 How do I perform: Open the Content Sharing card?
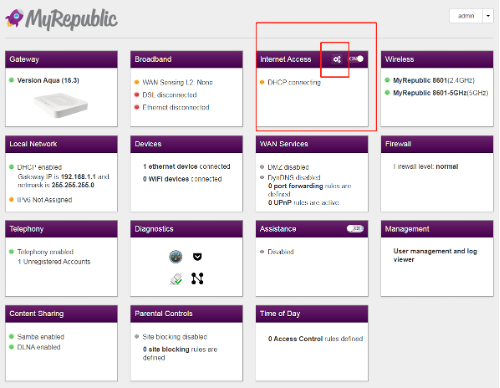(x=61, y=343)
